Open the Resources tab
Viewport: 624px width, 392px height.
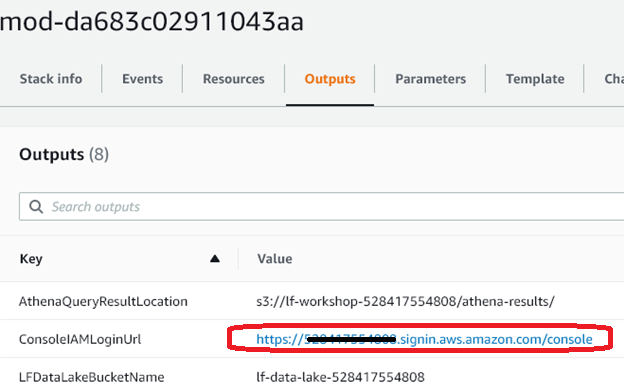(x=234, y=79)
